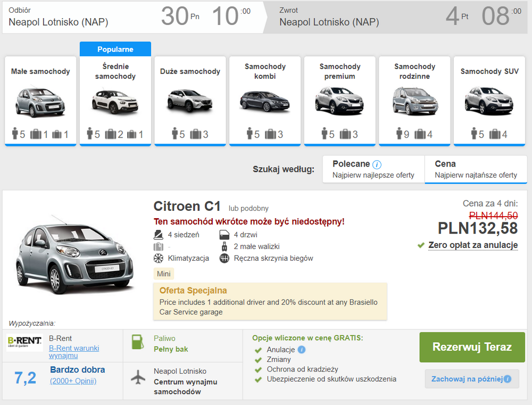The image size is (532, 405).
Task: Select the Samochody premium category card
Action: click(x=339, y=101)
